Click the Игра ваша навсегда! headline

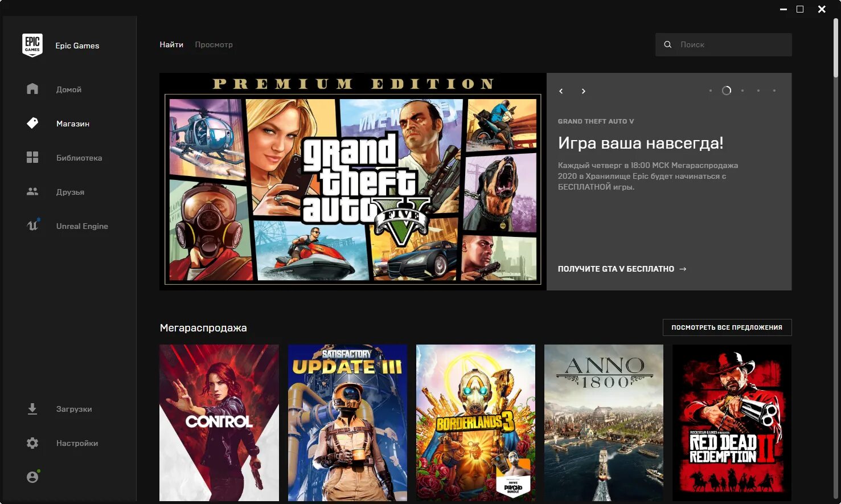point(641,142)
